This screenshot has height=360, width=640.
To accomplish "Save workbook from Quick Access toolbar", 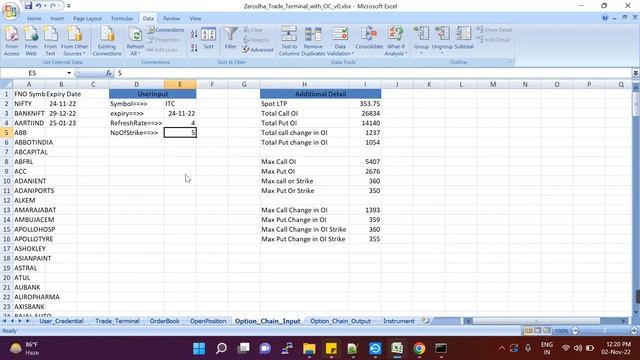I will pos(28,6).
